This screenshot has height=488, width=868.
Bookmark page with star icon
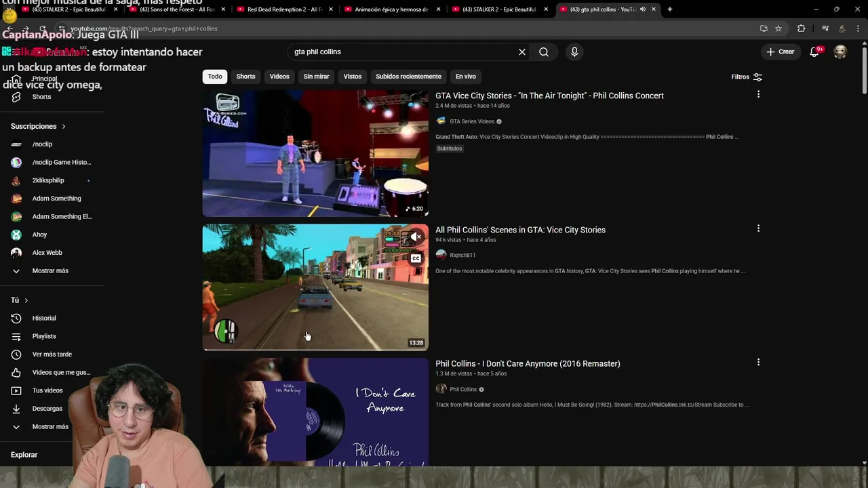click(x=778, y=28)
